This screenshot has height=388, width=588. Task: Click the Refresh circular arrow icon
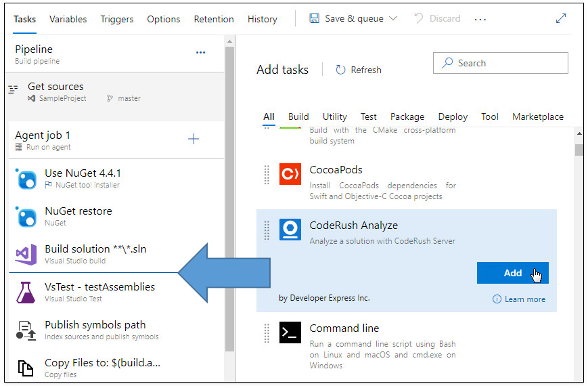tap(340, 70)
